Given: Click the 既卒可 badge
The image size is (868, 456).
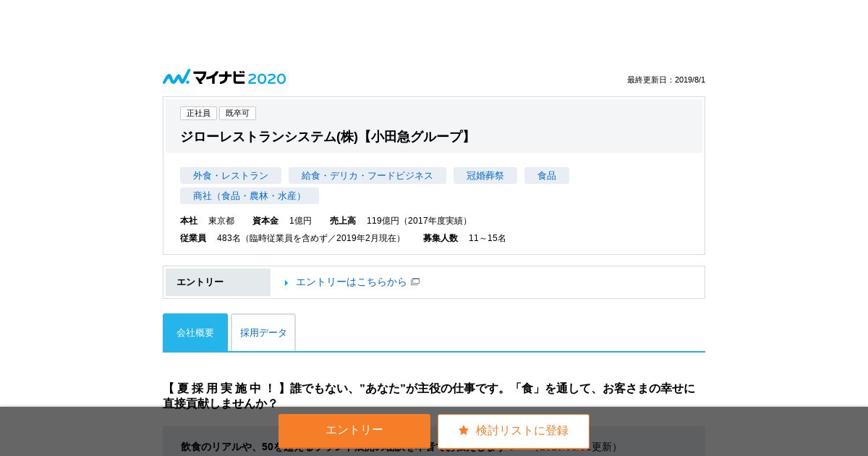Looking at the screenshot, I should [x=237, y=113].
